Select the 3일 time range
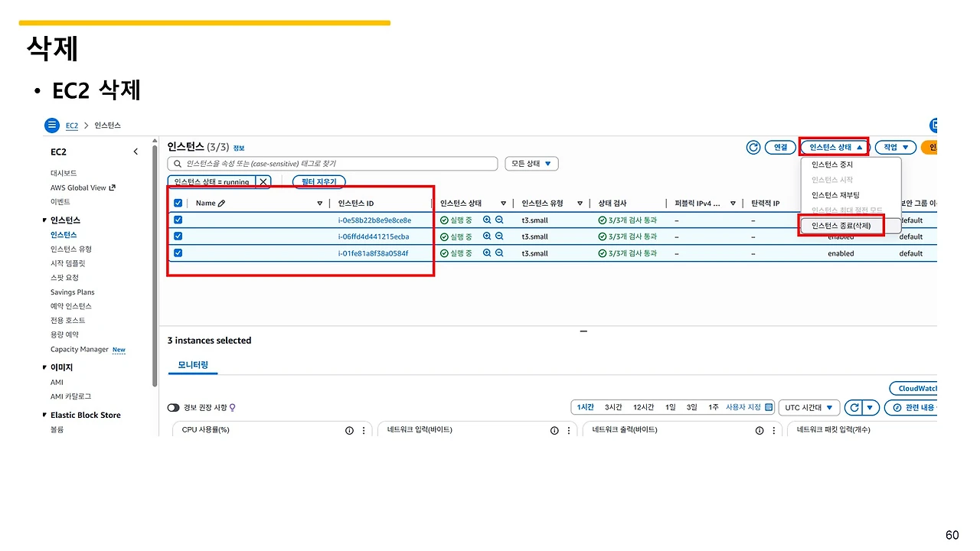Image resolution: width=980 pixels, height=551 pixels. pos(692,407)
